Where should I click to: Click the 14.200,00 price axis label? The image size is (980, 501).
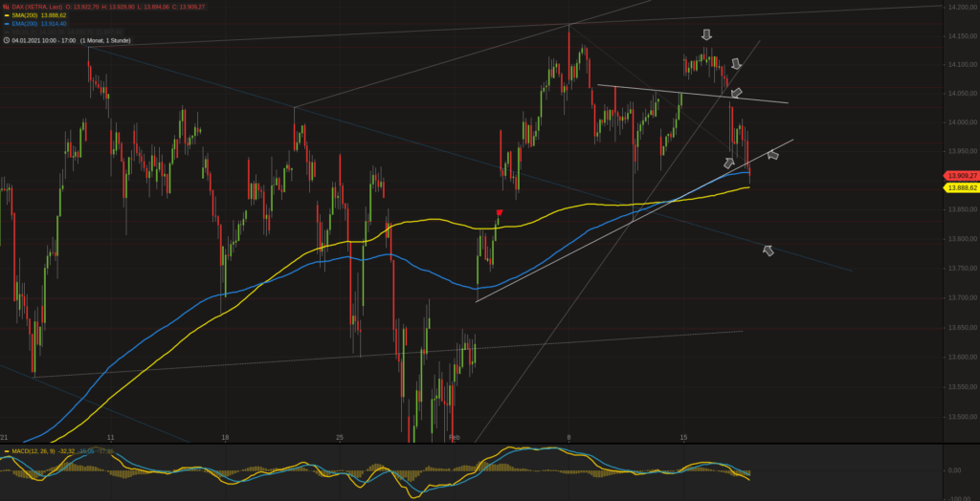961,8
